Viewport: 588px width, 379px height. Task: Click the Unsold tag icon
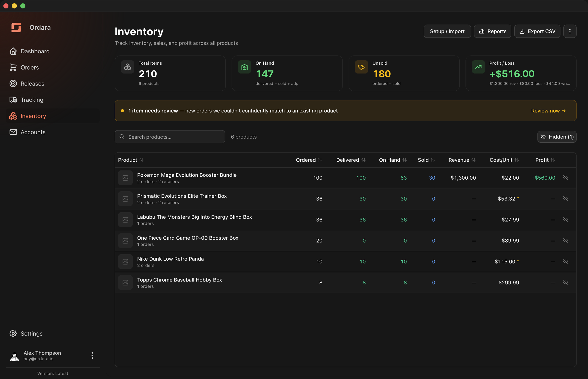click(x=361, y=67)
